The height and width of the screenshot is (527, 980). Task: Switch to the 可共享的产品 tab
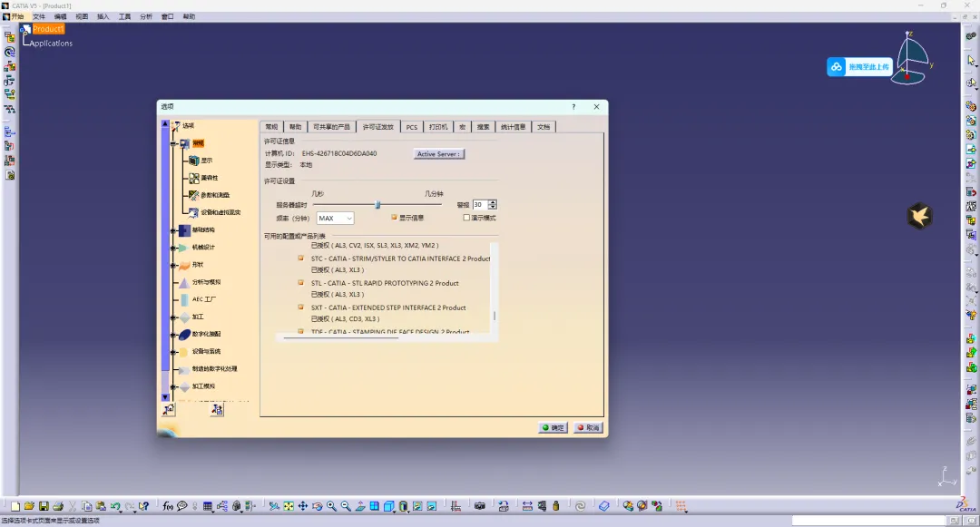(332, 127)
